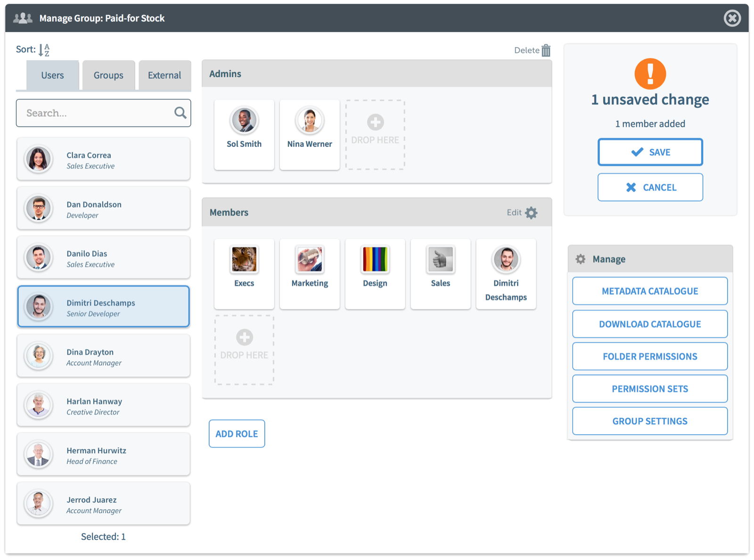Click the orange unsaved change alert icon
The width and height of the screenshot is (754, 560).
tap(650, 74)
